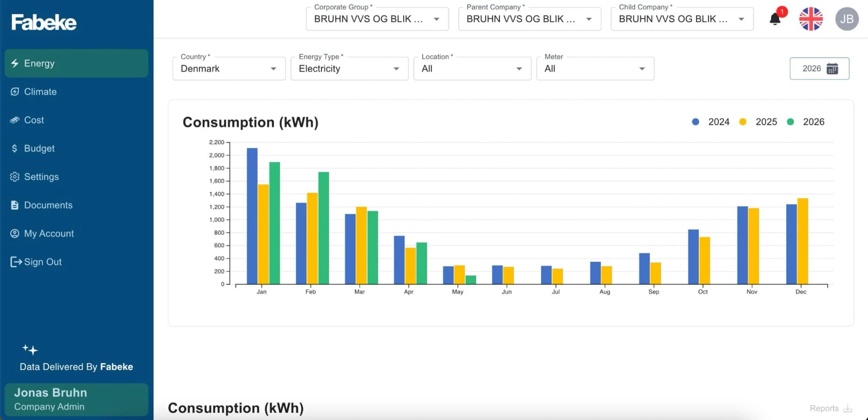This screenshot has height=420, width=868.
Task: Click the Dec label on x-axis
Action: 801,292
